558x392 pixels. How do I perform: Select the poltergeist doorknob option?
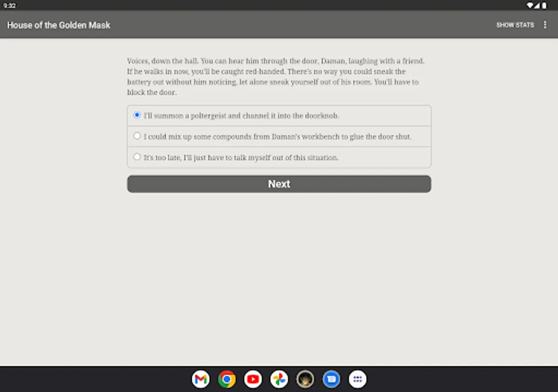click(137, 115)
